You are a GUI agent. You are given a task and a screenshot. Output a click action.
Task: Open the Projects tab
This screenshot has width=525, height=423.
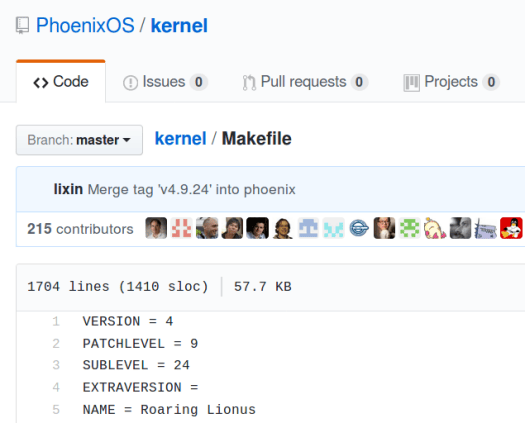pyautogui.click(x=451, y=82)
